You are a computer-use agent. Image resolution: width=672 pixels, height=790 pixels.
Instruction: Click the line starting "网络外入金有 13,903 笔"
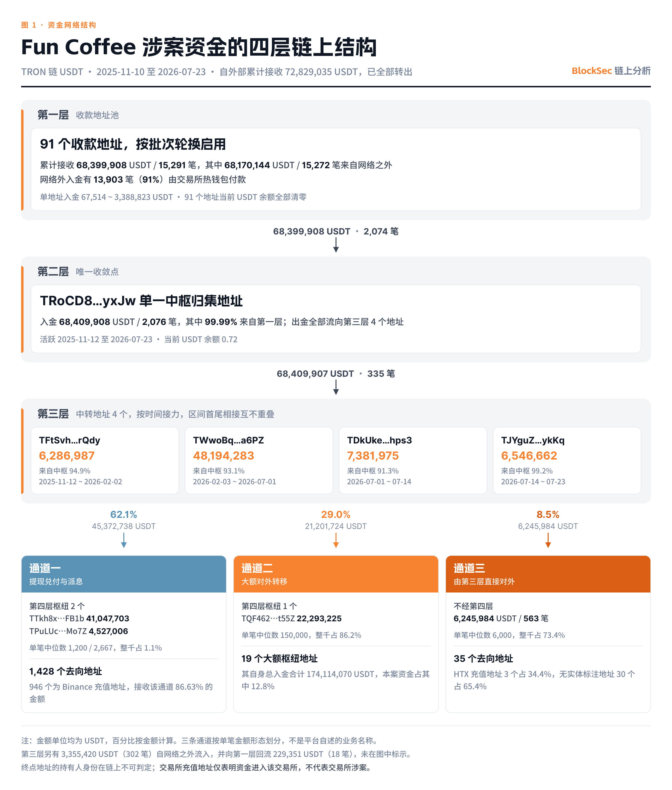click(143, 180)
